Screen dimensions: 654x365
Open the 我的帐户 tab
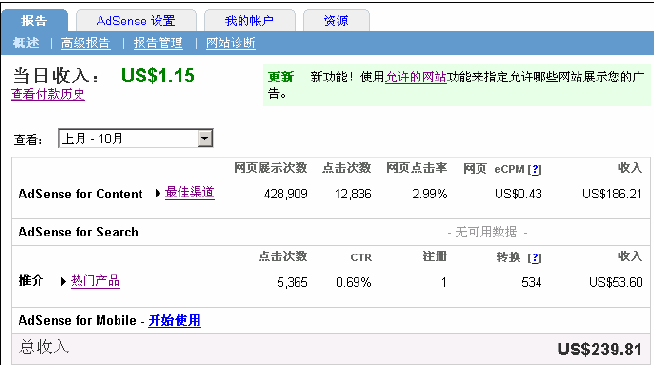249,20
